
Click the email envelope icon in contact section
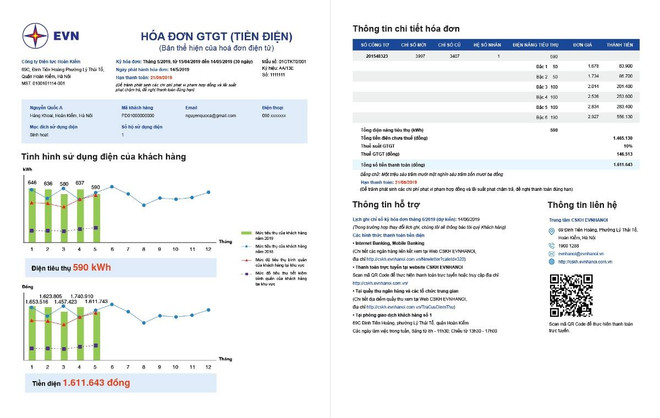click(552, 254)
